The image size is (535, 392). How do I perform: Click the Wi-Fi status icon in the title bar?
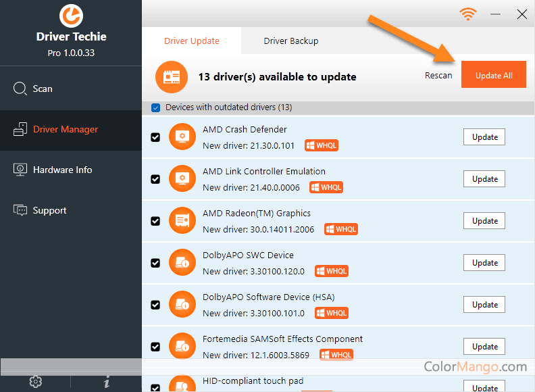point(467,14)
